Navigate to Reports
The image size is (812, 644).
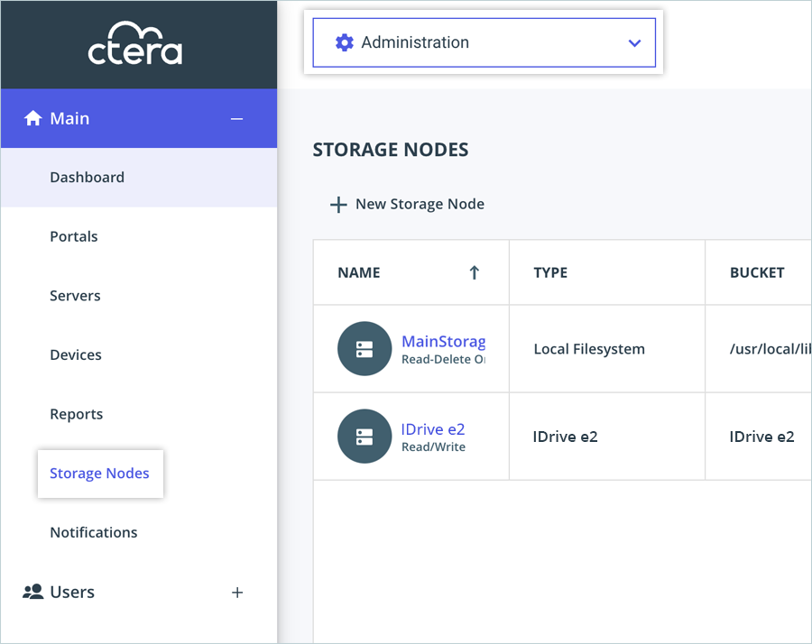pyautogui.click(x=77, y=414)
